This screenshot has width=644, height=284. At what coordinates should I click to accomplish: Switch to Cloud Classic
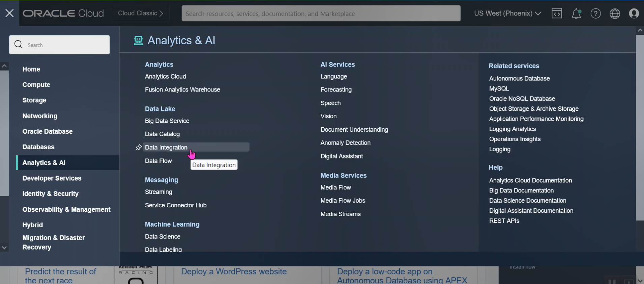coord(141,14)
